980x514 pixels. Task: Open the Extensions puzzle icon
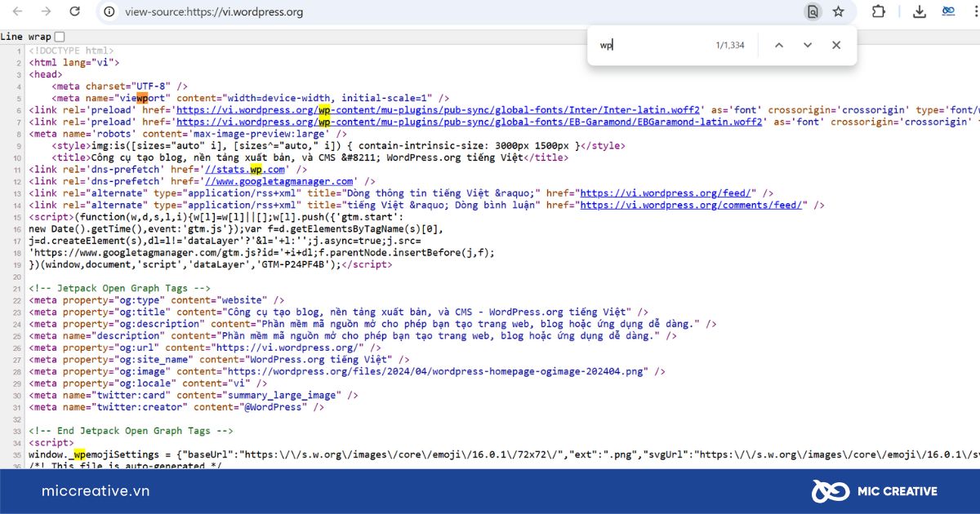point(879,11)
